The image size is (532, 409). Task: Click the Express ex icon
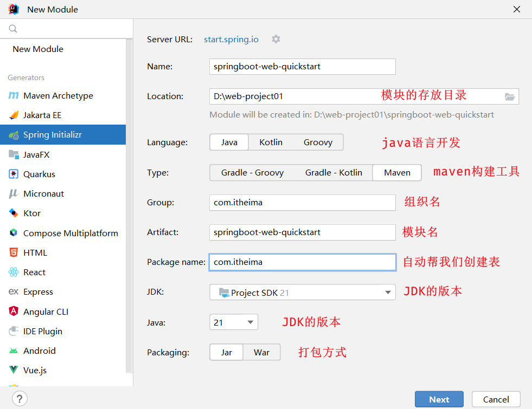coord(14,292)
